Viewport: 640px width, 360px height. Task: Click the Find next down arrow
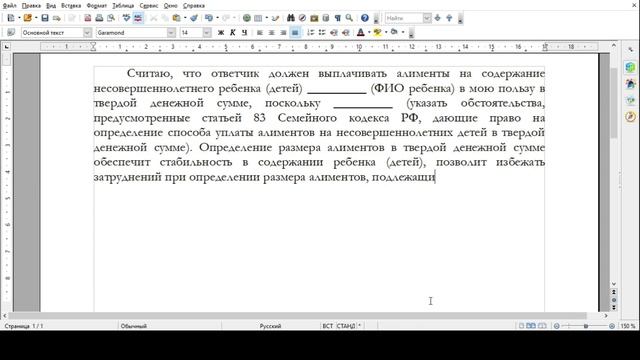coord(438,18)
